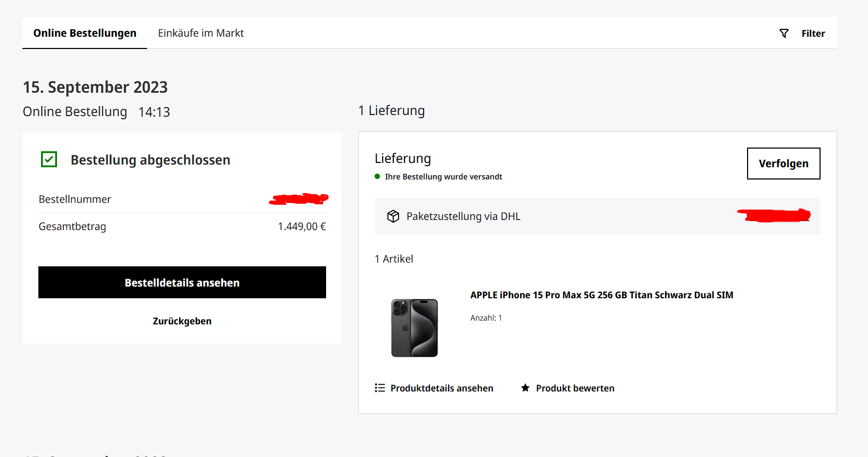The height and width of the screenshot is (457, 868).
Task: Switch to Einkäufe im Markt tab
Action: point(201,33)
